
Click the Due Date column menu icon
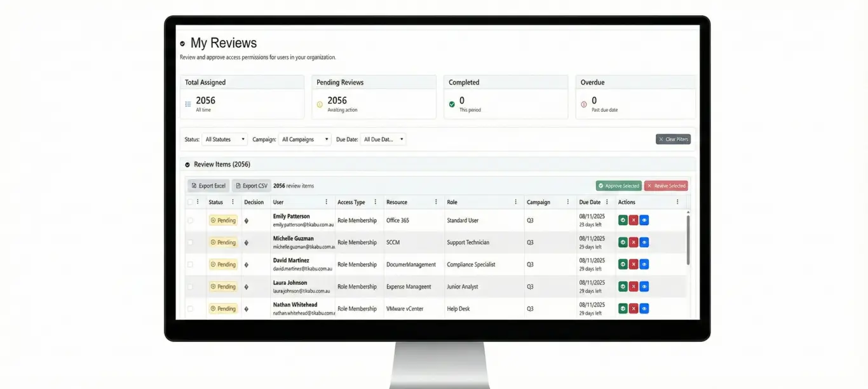pyautogui.click(x=609, y=202)
